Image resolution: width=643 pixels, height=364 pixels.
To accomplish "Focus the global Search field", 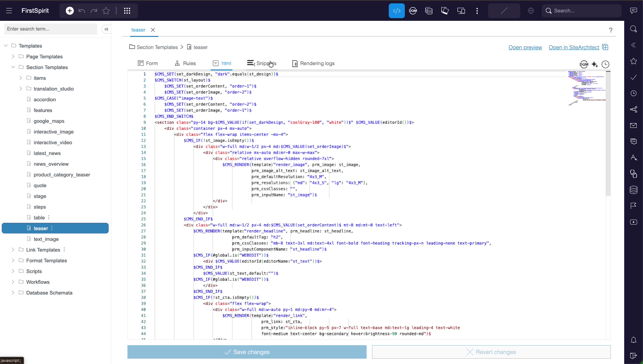I will [x=582, y=11].
